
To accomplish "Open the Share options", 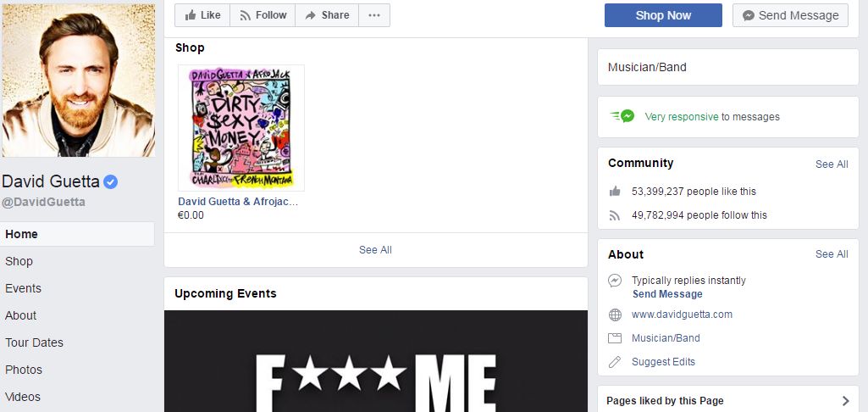I will pyautogui.click(x=327, y=15).
